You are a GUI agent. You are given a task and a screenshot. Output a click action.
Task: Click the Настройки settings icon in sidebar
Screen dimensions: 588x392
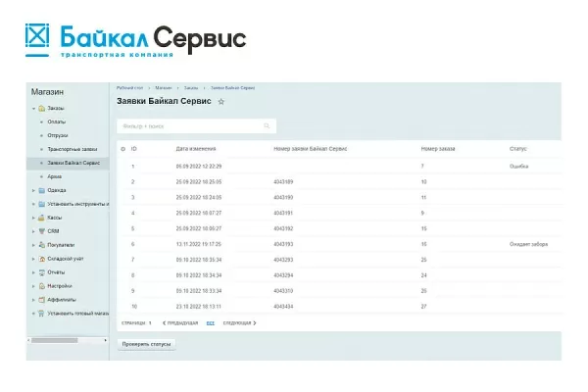point(41,286)
